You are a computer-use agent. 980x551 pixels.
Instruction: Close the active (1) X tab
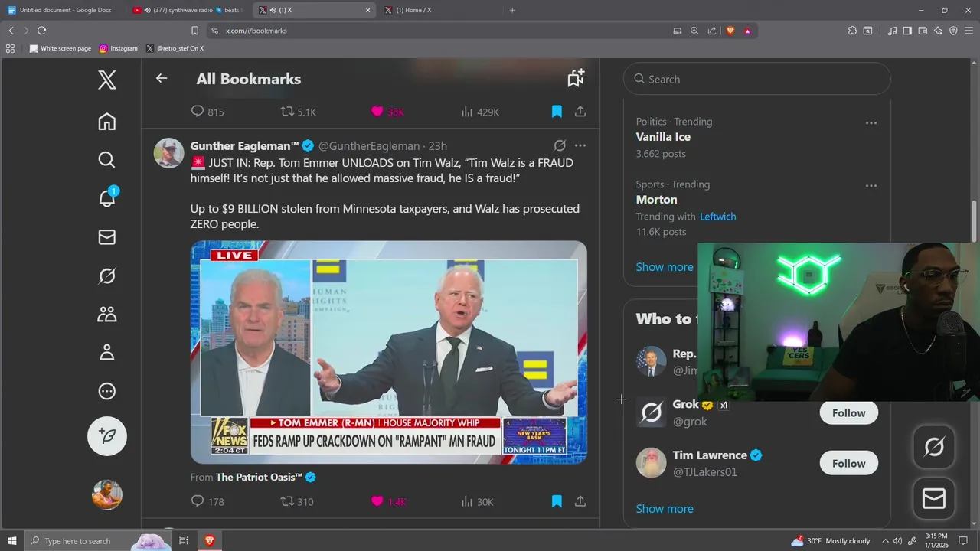coord(367,10)
